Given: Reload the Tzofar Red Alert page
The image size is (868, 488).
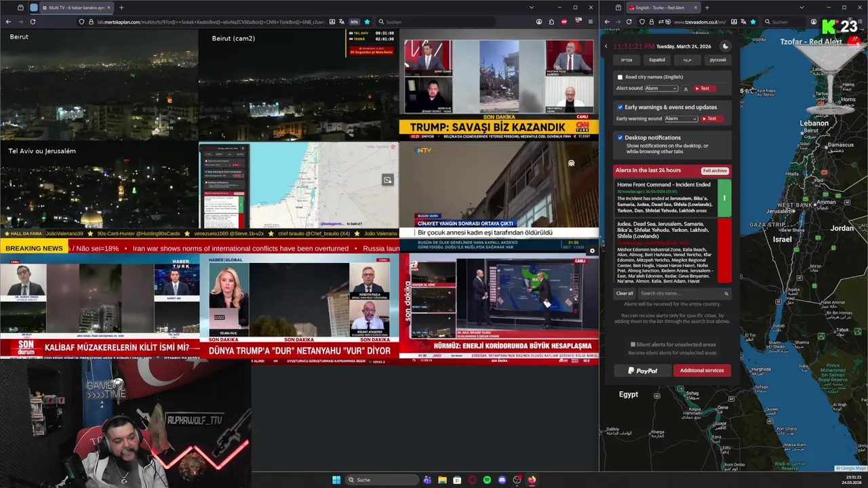Looking at the screenshot, I should pos(629,22).
